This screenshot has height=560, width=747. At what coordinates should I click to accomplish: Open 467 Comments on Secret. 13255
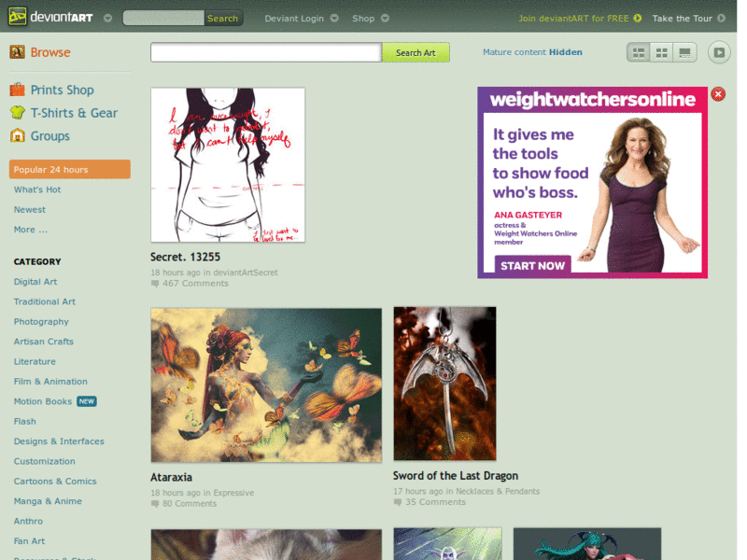195,284
